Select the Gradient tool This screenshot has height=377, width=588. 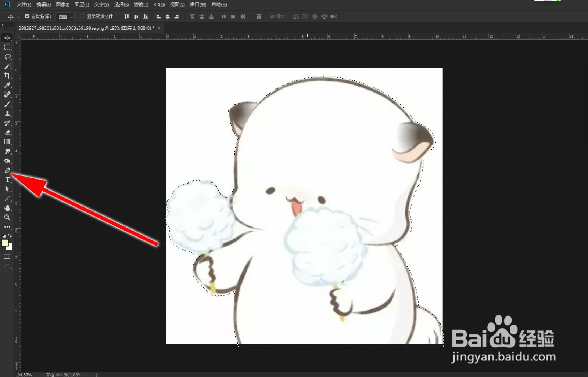click(7, 142)
